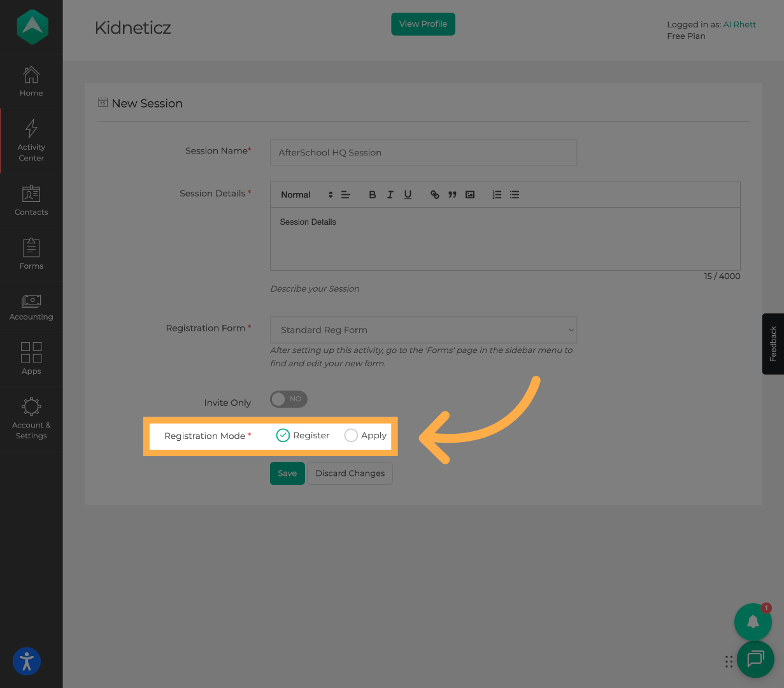Open the Contacts section

(31, 200)
